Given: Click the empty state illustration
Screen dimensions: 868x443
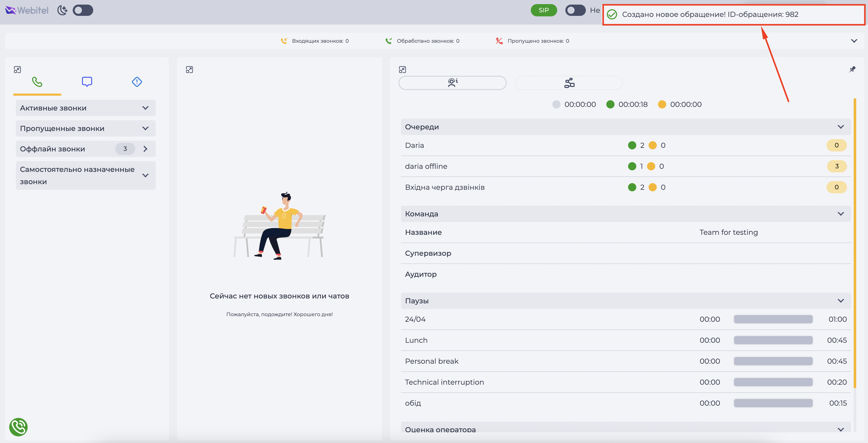Looking at the screenshot, I should point(280,226).
